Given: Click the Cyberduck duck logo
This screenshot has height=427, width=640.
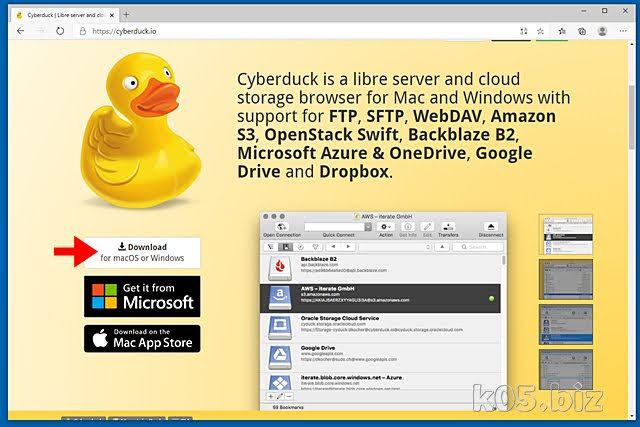Looking at the screenshot, I should click(x=141, y=130).
